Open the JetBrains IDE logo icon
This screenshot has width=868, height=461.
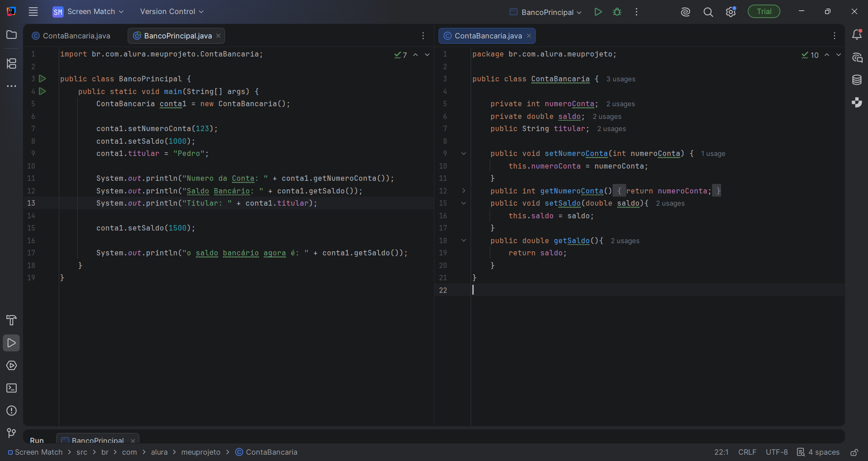coord(11,12)
